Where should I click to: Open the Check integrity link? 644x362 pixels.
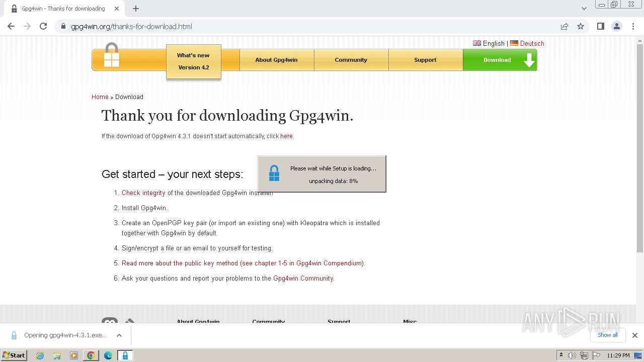(143, 193)
